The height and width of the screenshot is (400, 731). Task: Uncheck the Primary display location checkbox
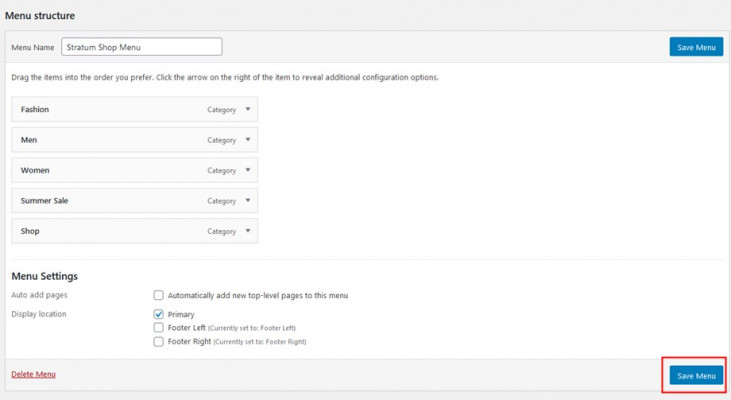(159, 314)
